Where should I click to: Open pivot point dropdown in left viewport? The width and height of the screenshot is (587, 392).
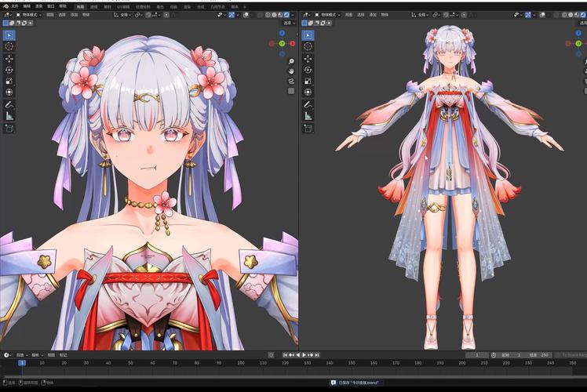[138, 15]
